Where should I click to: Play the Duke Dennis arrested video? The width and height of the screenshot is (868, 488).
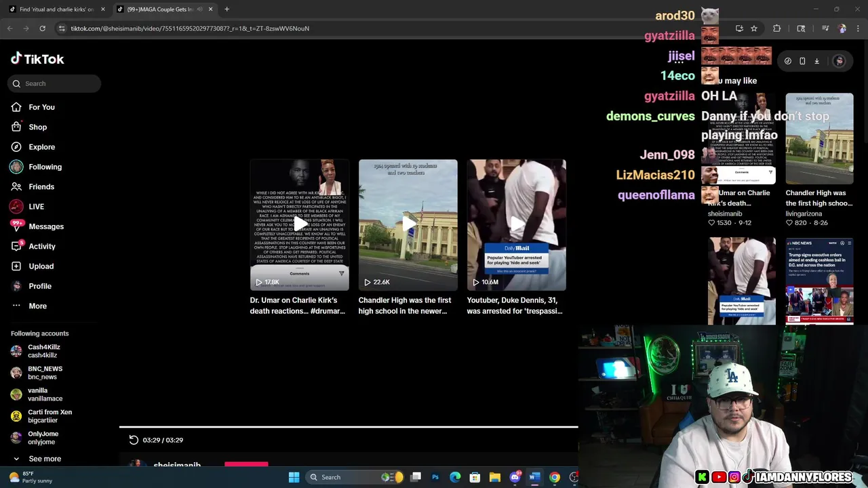[x=517, y=225]
